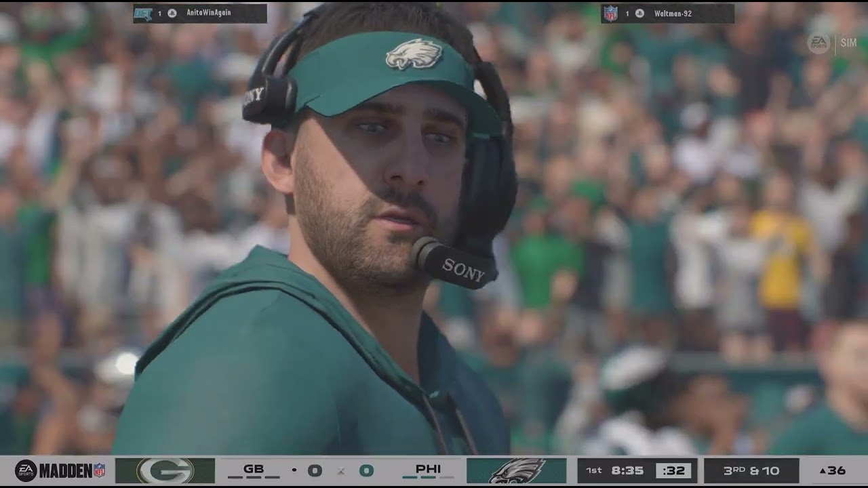Click the GB timeout indicator bars
The image size is (868, 488).
pyautogui.click(x=254, y=478)
